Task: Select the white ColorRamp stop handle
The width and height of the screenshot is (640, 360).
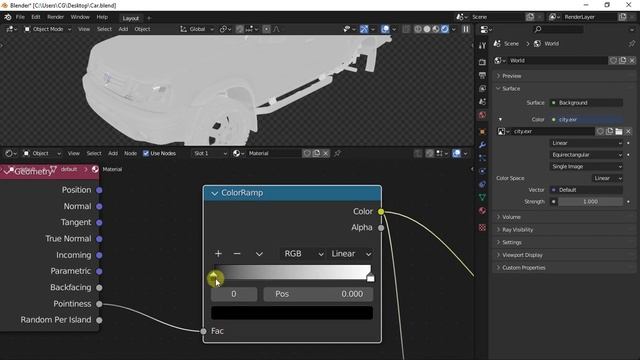Action: (370, 278)
